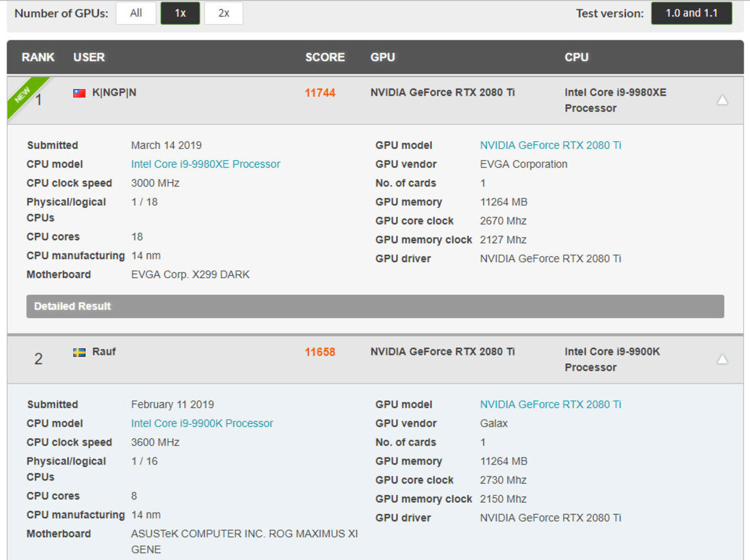Click username K|NGP|N
This screenshot has height=560, width=750.
coord(114,92)
